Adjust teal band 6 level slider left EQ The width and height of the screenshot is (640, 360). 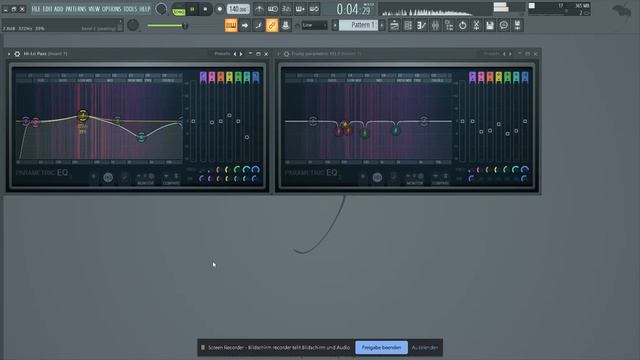247,137
